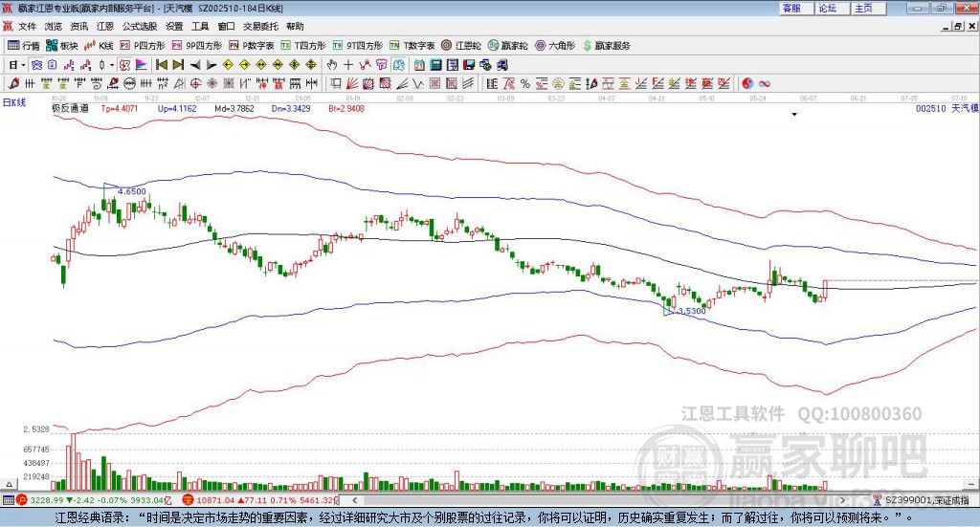Open the 行情 market quotes view

click(x=23, y=46)
